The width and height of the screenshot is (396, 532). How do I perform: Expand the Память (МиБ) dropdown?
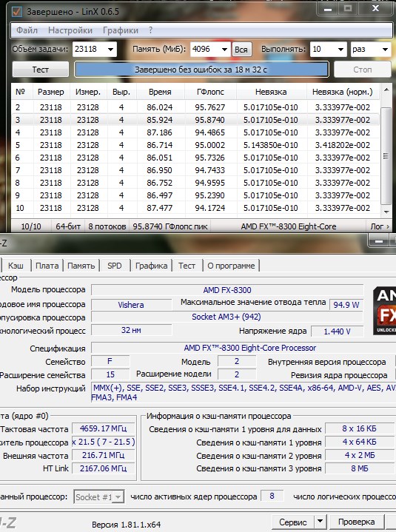(x=224, y=50)
